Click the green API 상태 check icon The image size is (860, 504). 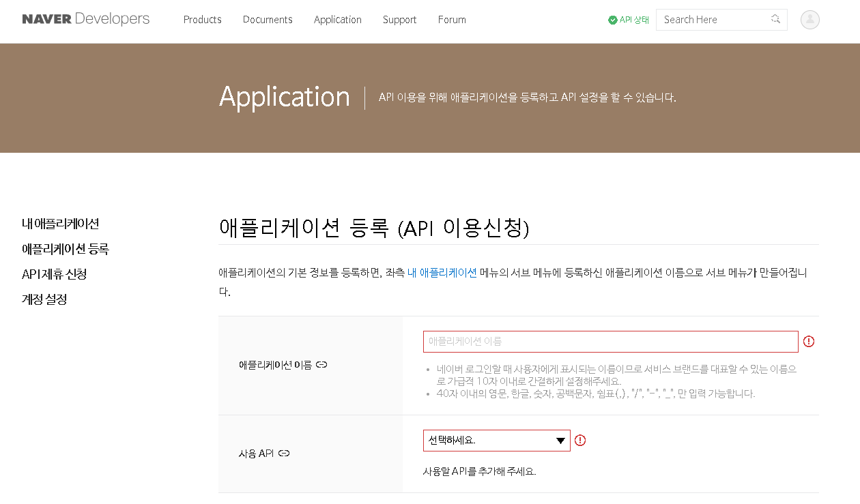(612, 20)
